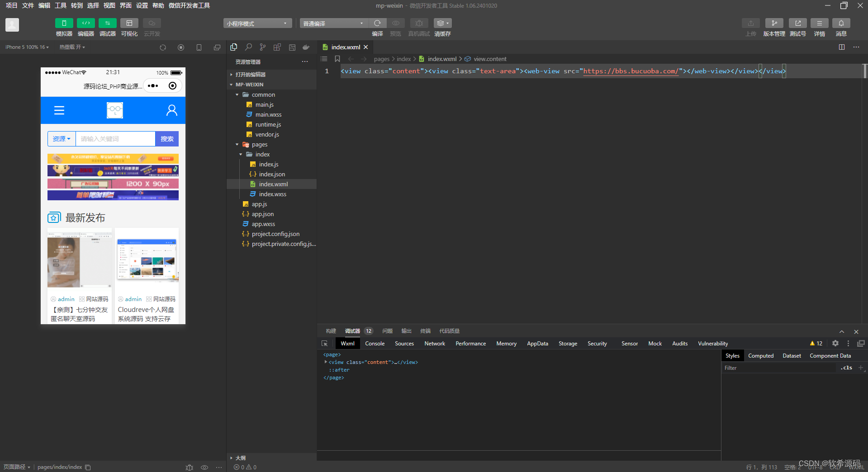This screenshot has width=868, height=472.
Task: Toggle the simulator panel button
Action: pyautogui.click(x=64, y=23)
